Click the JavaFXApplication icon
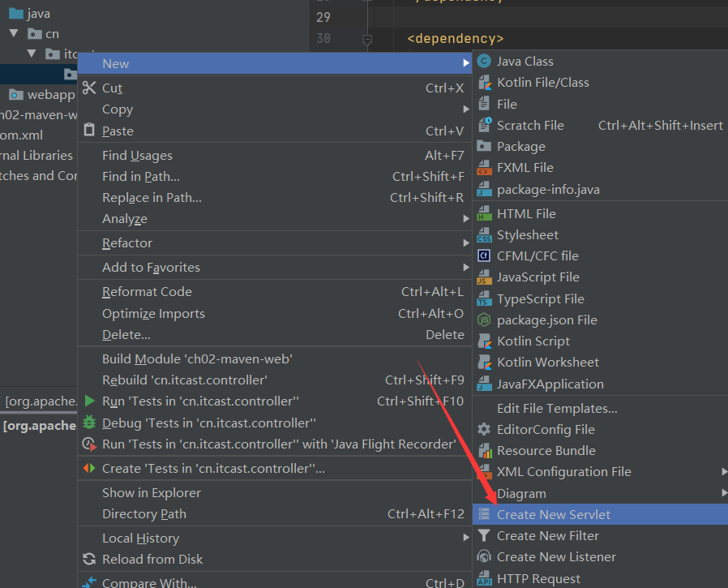 point(484,384)
